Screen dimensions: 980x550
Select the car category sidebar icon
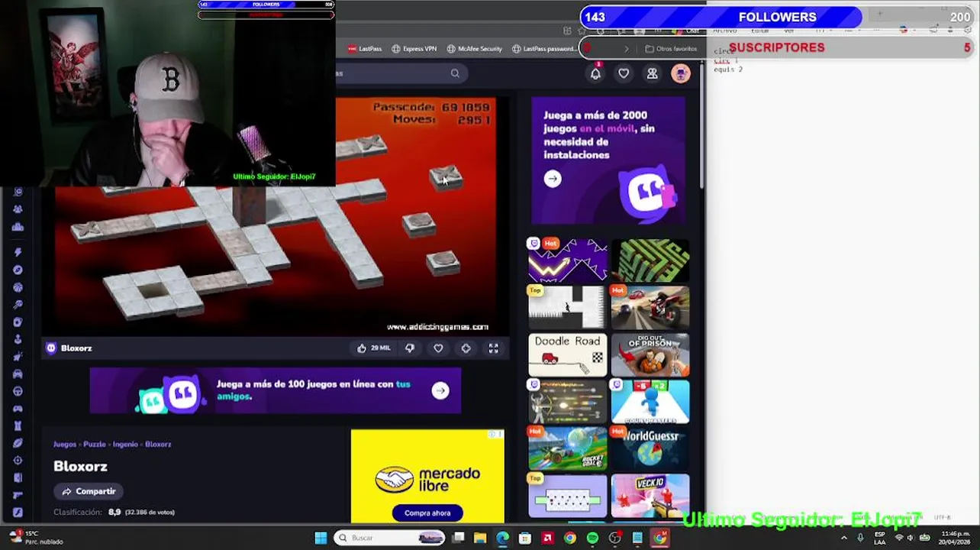[x=18, y=374]
